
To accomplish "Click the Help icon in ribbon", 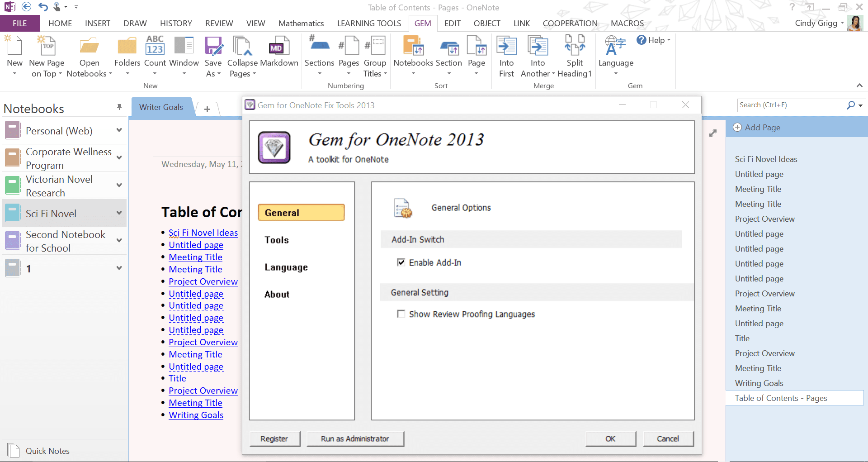I will 641,40.
